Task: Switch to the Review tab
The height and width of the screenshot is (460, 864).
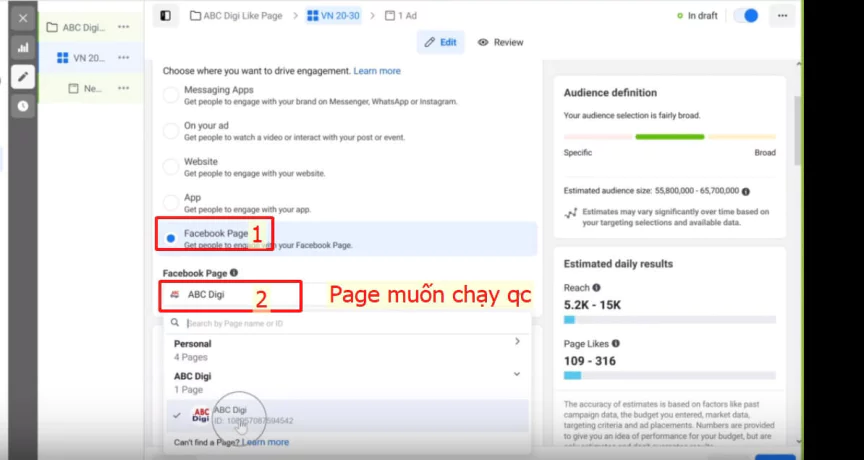Action: 500,42
